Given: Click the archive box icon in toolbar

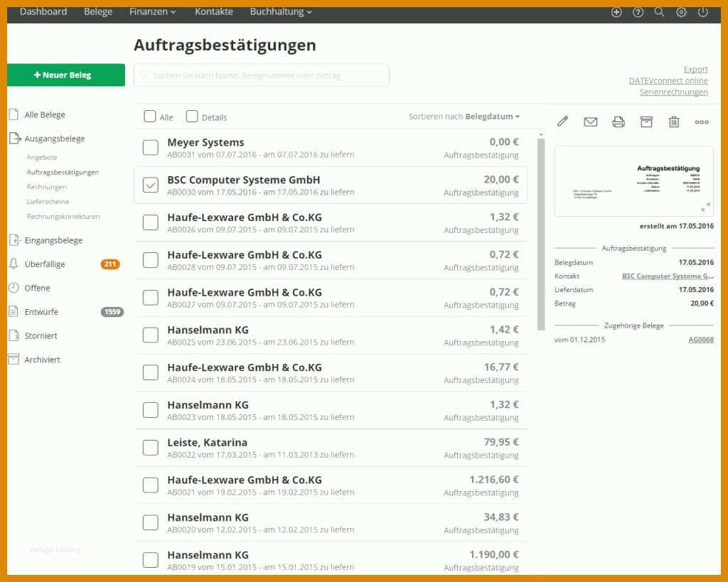Looking at the screenshot, I should pyautogui.click(x=646, y=122).
